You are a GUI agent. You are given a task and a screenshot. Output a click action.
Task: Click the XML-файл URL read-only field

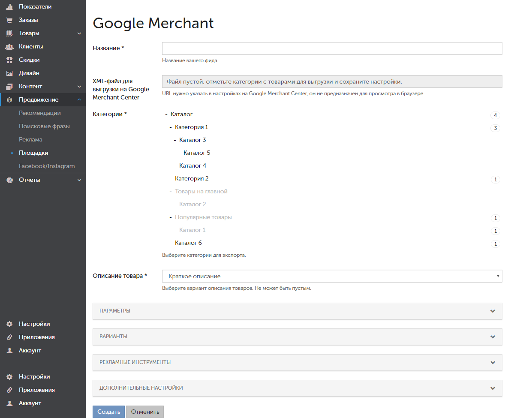332,81
